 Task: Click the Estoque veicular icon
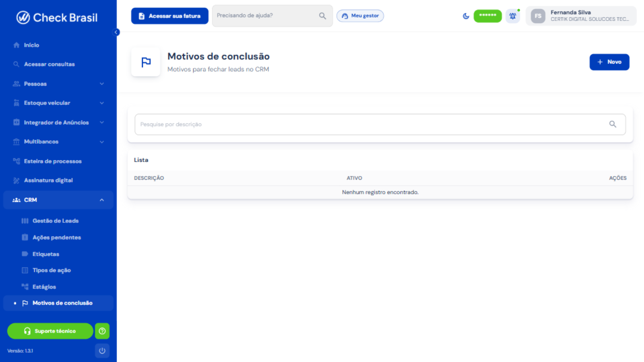[x=17, y=103]
